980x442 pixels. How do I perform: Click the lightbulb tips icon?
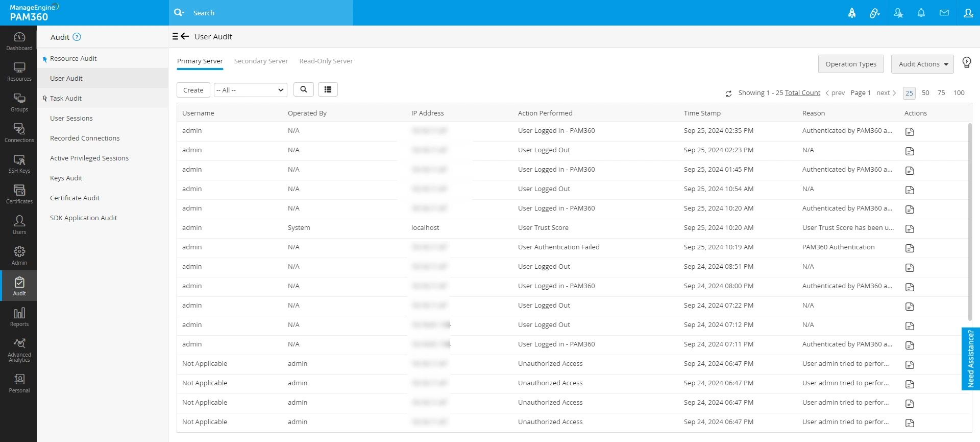(967, 62)
